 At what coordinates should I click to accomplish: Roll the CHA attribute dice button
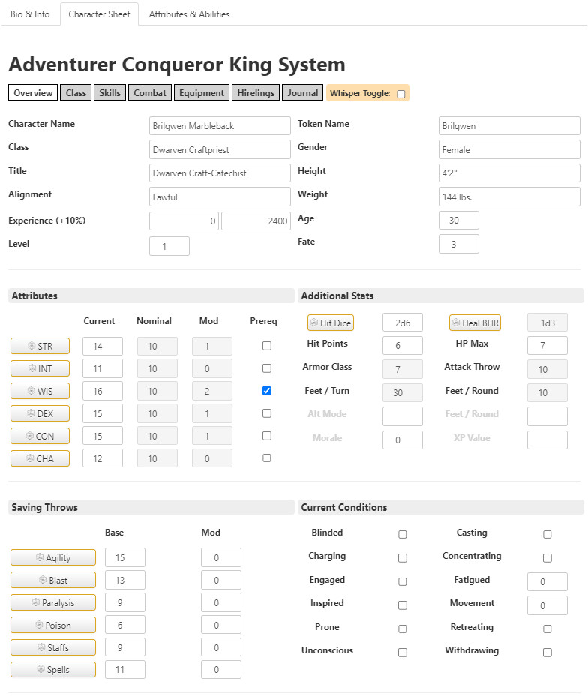pos(40,458)
